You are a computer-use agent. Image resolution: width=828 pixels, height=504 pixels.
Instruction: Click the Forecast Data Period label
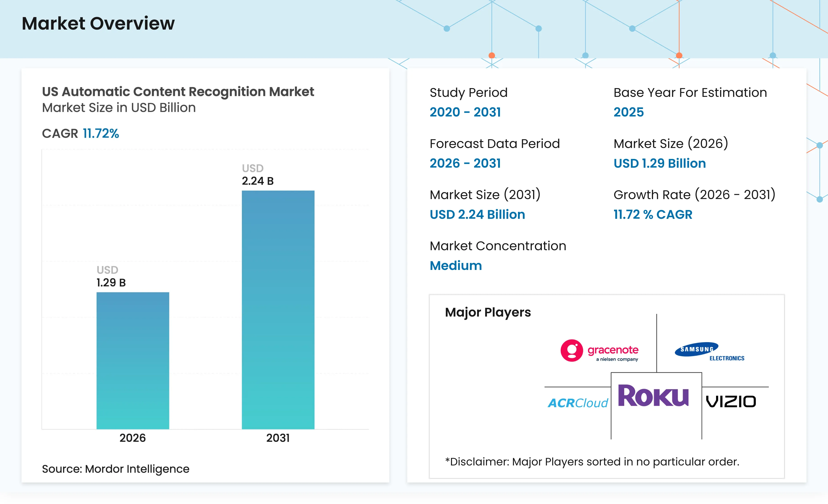point(495,143)
